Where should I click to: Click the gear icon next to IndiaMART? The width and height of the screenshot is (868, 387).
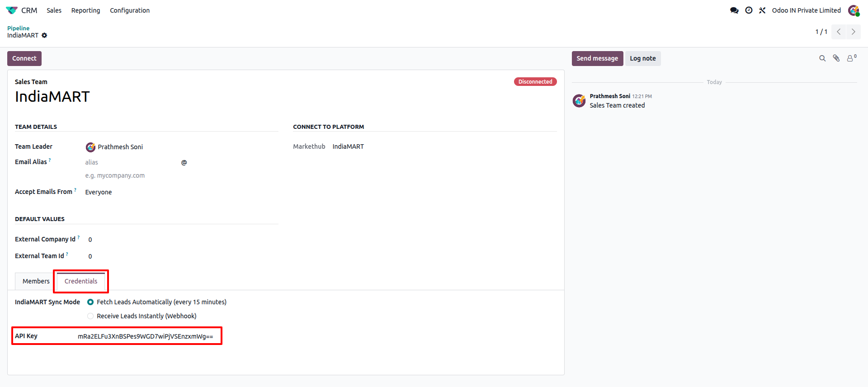44,35
